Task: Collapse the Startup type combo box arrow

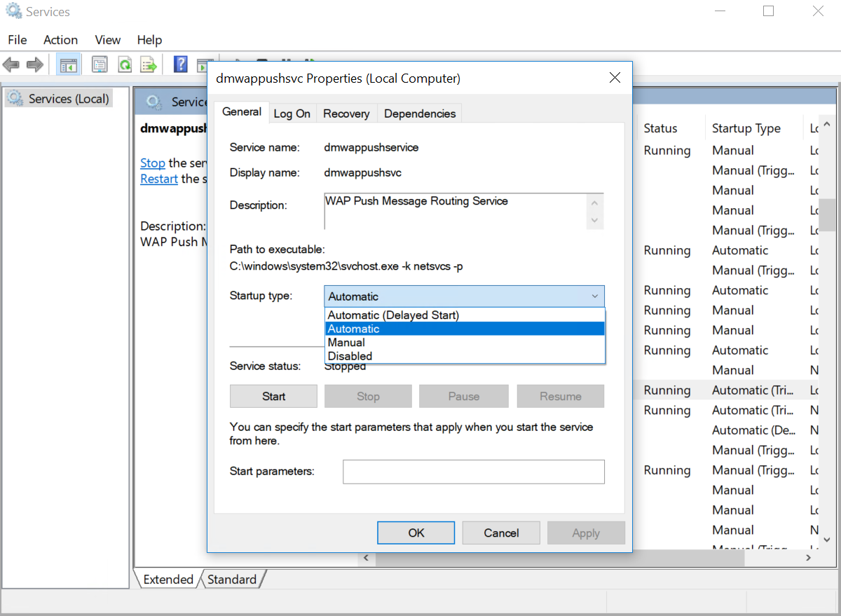Action: pyautogui.click(x=594, y=296)
